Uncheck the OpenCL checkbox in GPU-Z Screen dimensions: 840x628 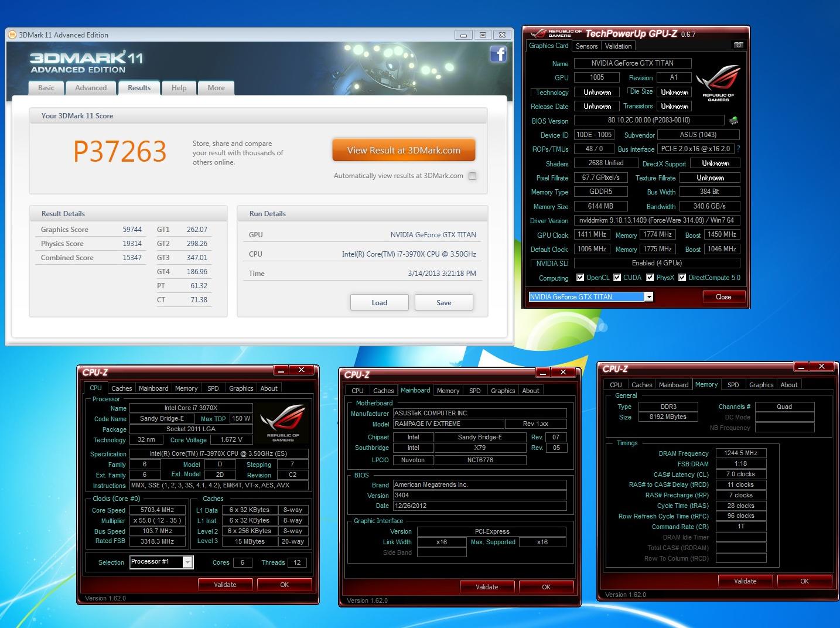581,277
